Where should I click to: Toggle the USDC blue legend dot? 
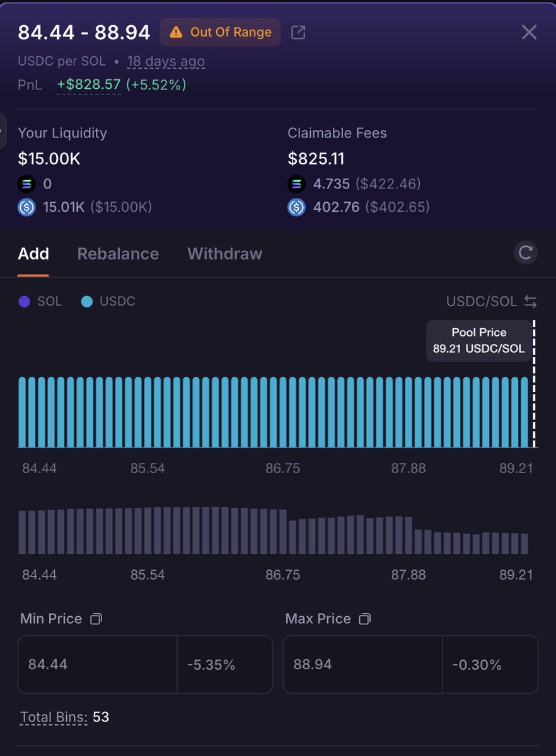(87, 302)
